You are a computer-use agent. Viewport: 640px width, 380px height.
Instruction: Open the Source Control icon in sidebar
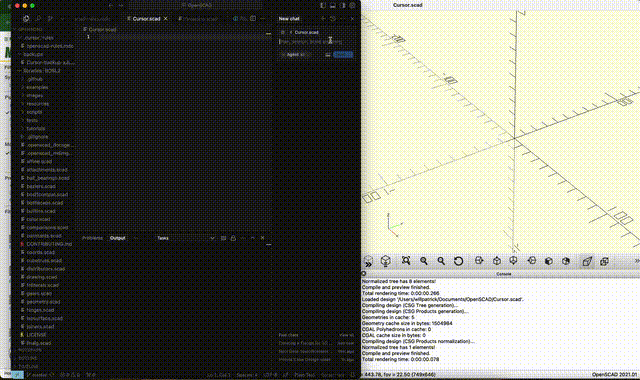coord(50,18)
